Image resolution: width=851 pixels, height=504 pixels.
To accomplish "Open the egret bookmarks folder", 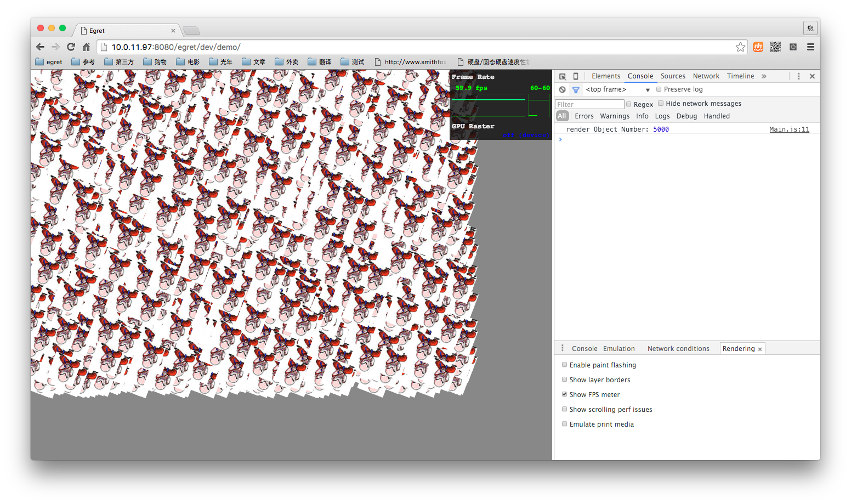I will (x=49, y=62).
